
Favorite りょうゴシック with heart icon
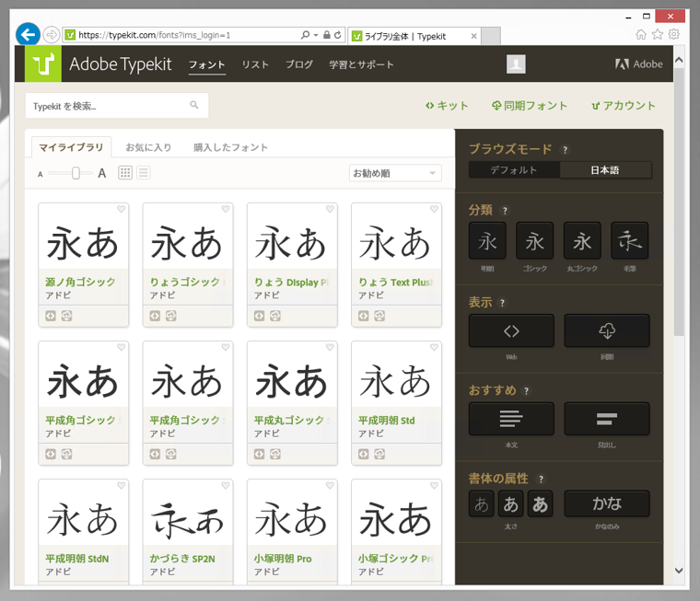point(226,209)
